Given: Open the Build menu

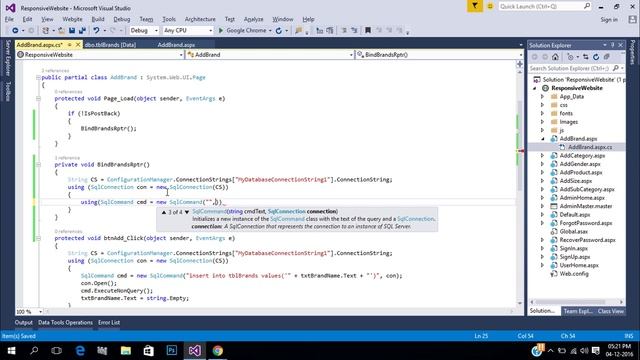Looking at the screenshot, I should point(98,19).
